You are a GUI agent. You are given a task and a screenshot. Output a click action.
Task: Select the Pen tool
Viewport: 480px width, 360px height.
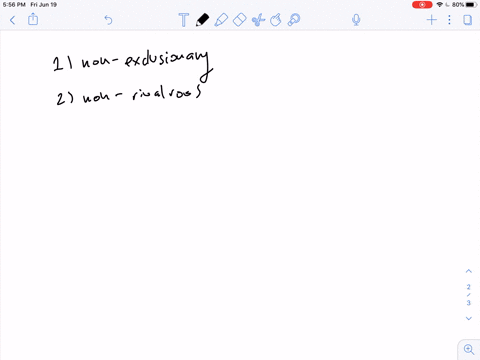[x=202, y=20]
